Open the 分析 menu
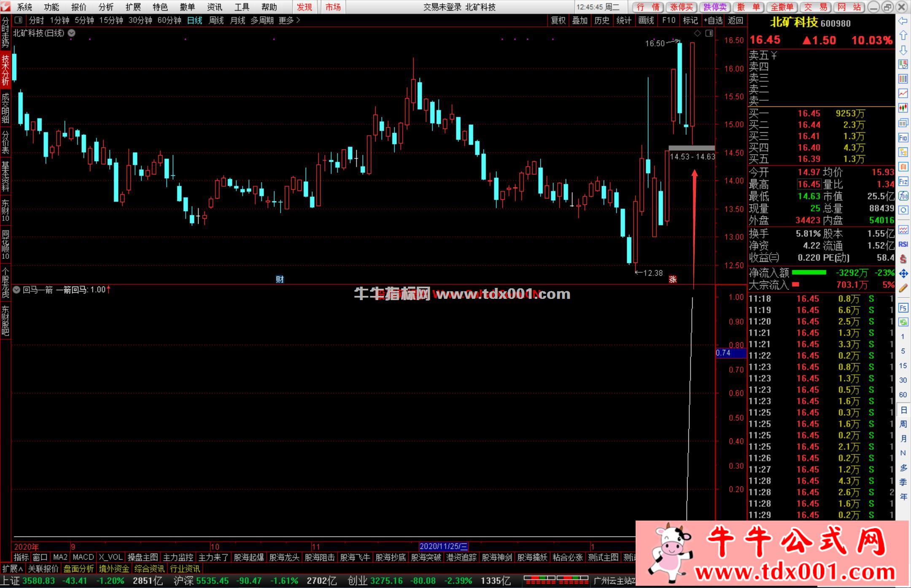911x588 pixels. coord(106,7)
